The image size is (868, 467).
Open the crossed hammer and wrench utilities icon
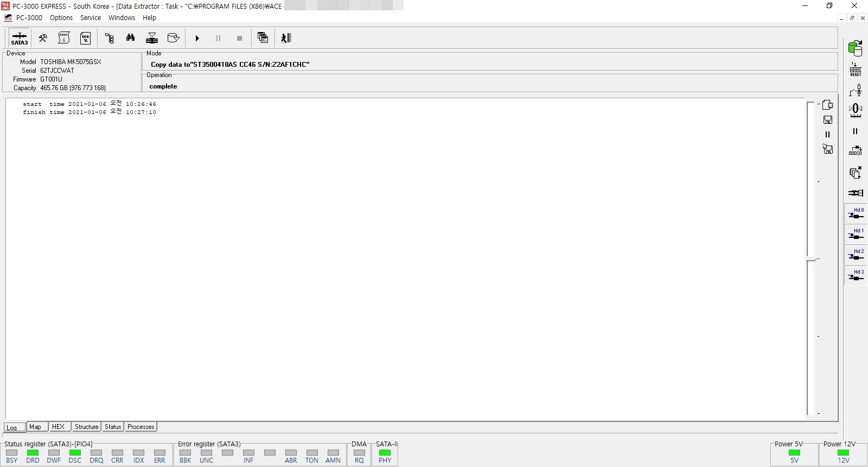point(42,38)
